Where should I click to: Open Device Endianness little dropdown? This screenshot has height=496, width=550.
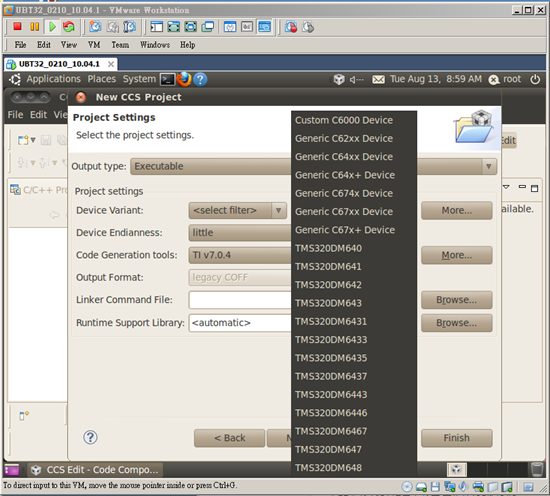[240, 233]
